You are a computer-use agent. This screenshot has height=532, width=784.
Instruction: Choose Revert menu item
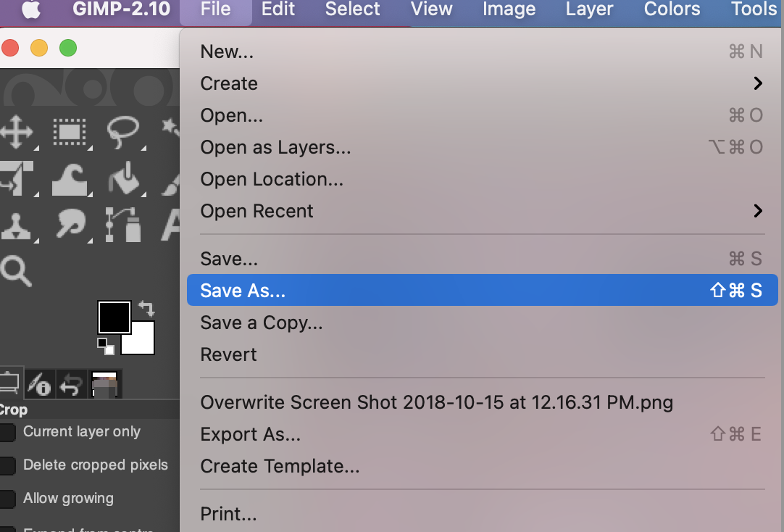click(482, 354)
